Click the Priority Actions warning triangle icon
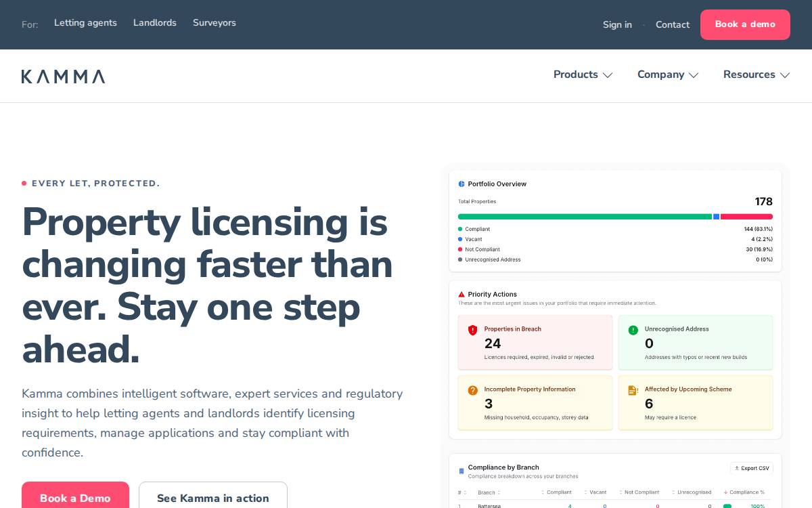812x508 pixels. (x=461, y=295)
